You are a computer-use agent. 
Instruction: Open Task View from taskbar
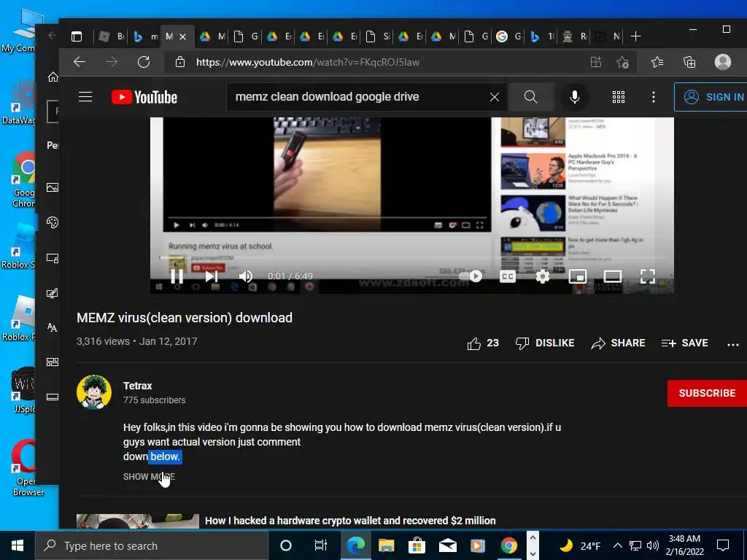(x=321, y=545)
